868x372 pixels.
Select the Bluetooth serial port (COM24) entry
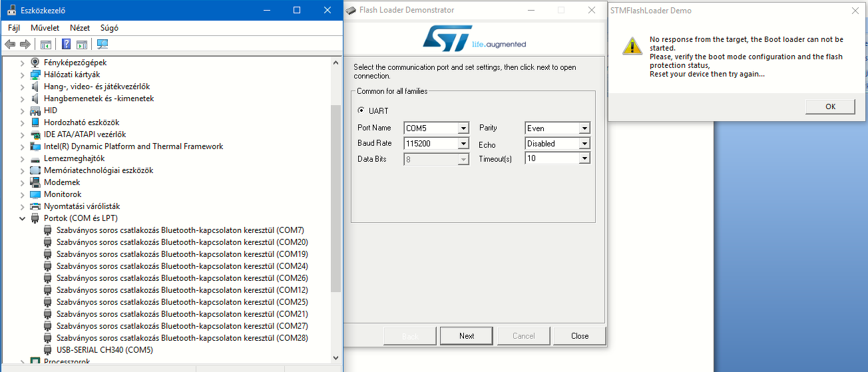182,266
